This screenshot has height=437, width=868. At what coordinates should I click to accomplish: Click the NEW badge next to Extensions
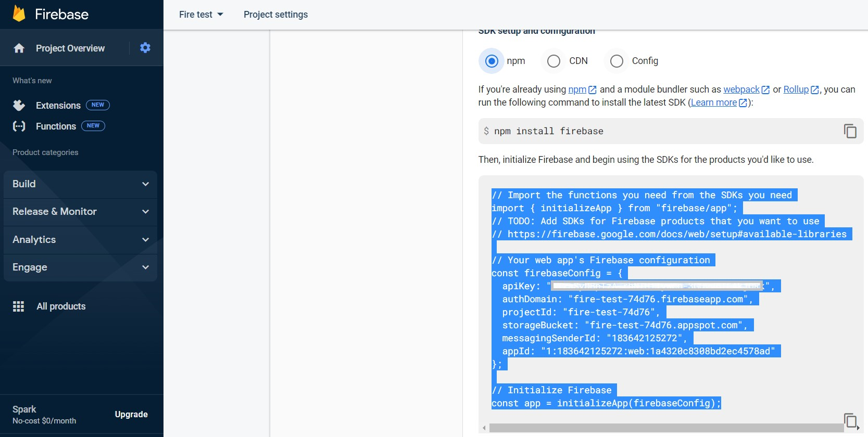tap(98, 105)
